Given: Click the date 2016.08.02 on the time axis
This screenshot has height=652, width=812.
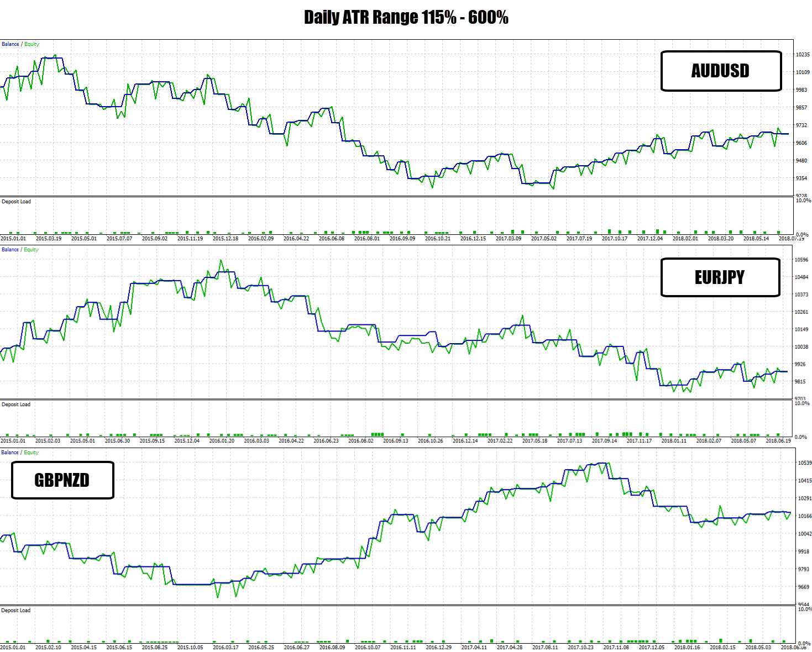Looking at the screenshot, I should [x=361, y=441].
